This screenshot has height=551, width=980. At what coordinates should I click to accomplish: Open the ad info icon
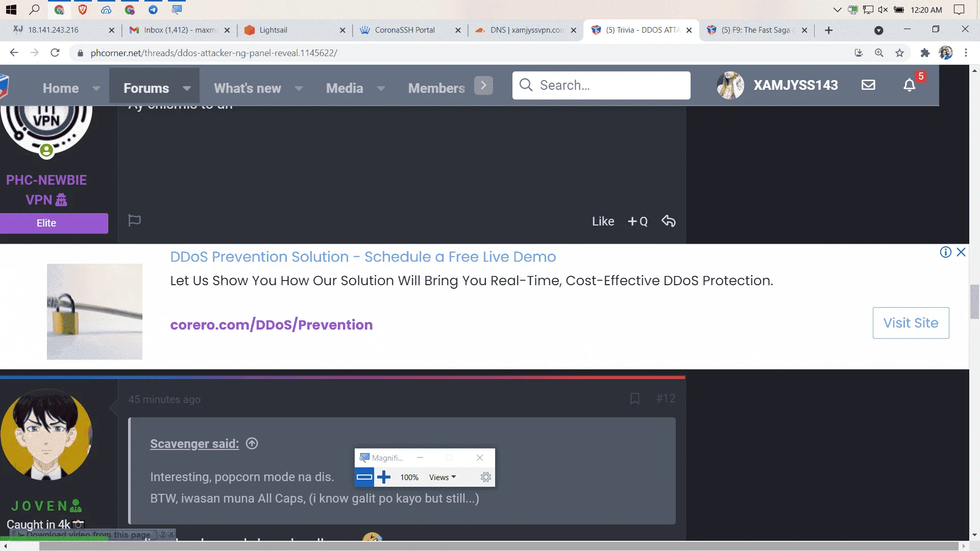[x=945, y=252]
